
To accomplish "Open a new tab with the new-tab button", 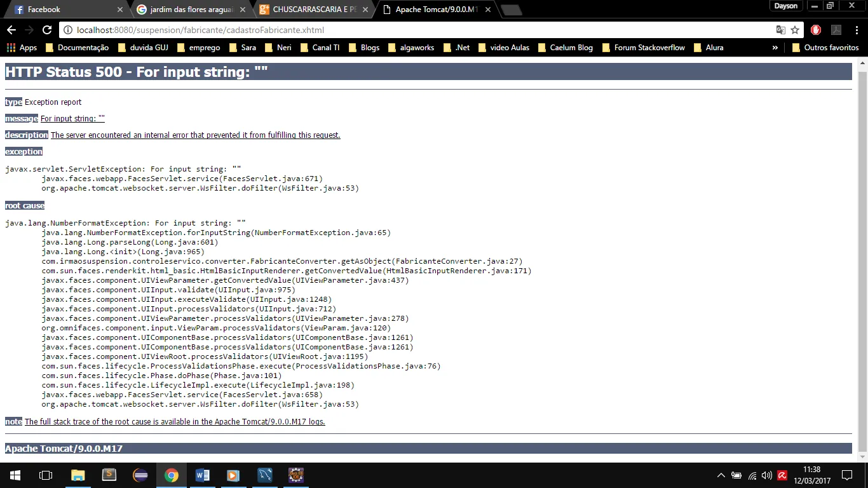I will (512, 10).
